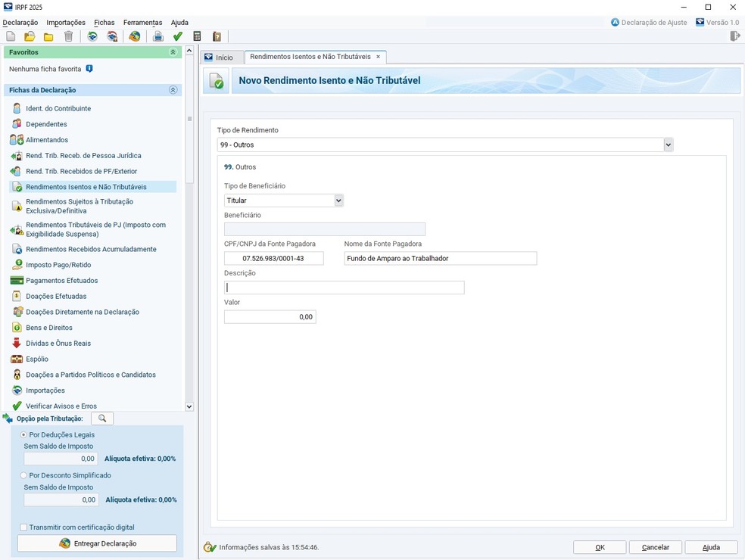Click the help book icon in toolbar
Image resolution: width=745 pixels, height=560 pixels.
click(217, 36)
